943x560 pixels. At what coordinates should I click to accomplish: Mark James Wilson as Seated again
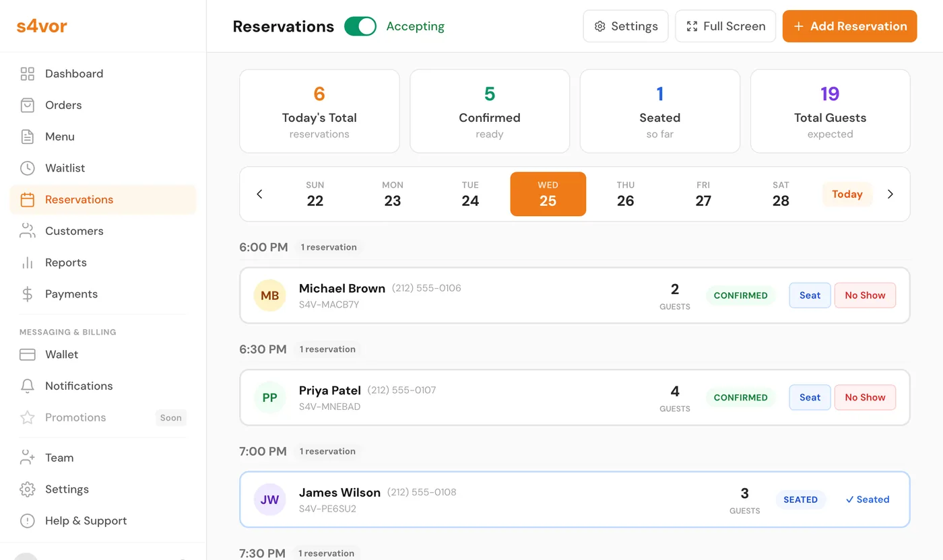[x=868, y=499]
